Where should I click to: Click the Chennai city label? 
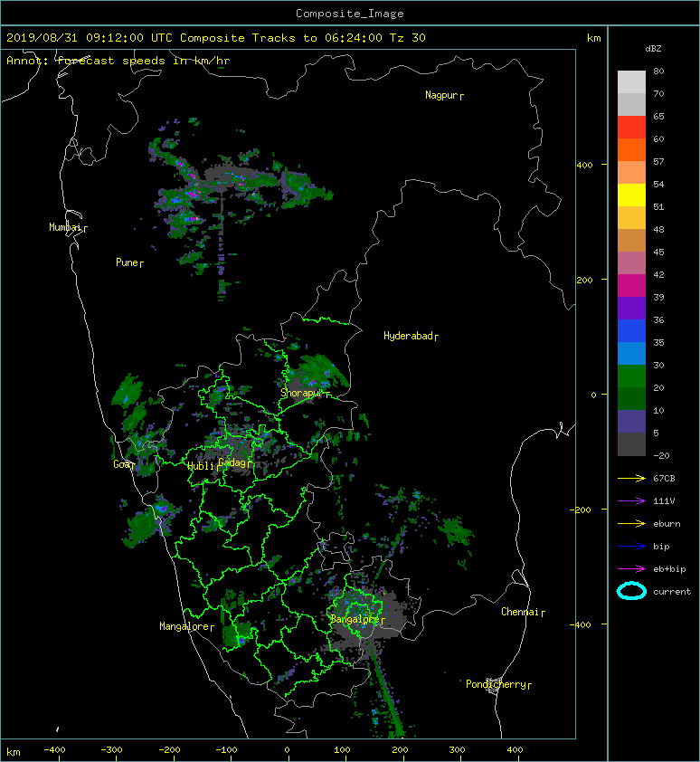click(523, 613)
